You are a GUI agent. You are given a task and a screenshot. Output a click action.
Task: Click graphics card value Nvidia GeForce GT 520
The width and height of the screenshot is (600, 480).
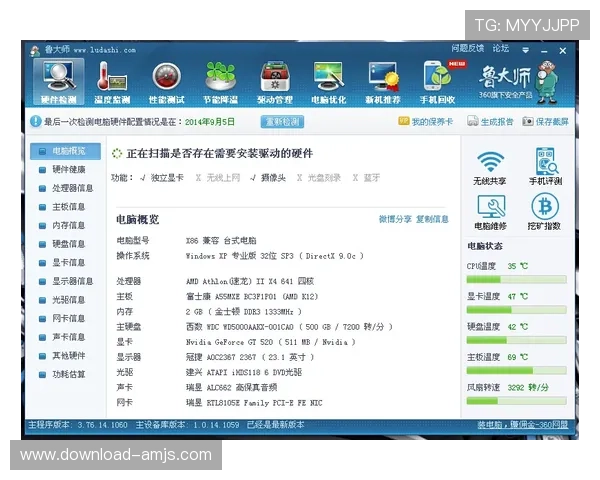[271, 342]
